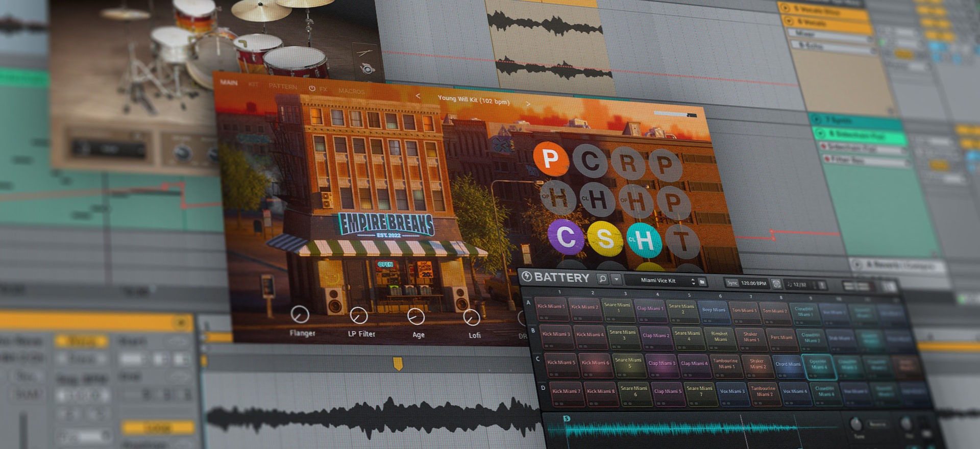Click the Battery power logo icon
This screenshot has width=980, height=449.
coord(527,276)
